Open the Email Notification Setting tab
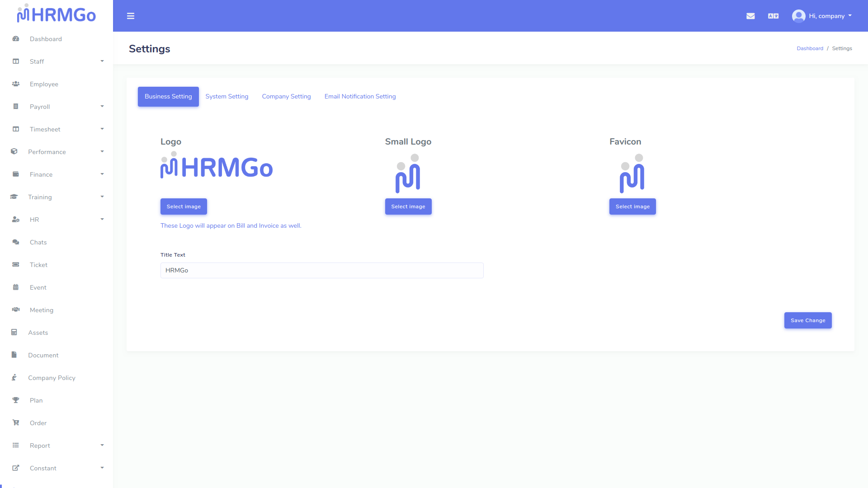 (360, 97)
